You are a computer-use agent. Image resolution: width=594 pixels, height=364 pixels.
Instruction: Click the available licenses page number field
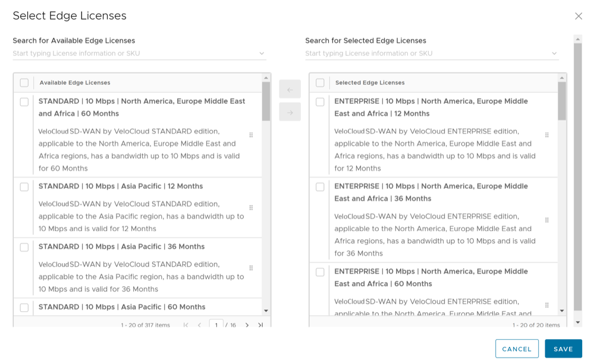coord(216,325)
